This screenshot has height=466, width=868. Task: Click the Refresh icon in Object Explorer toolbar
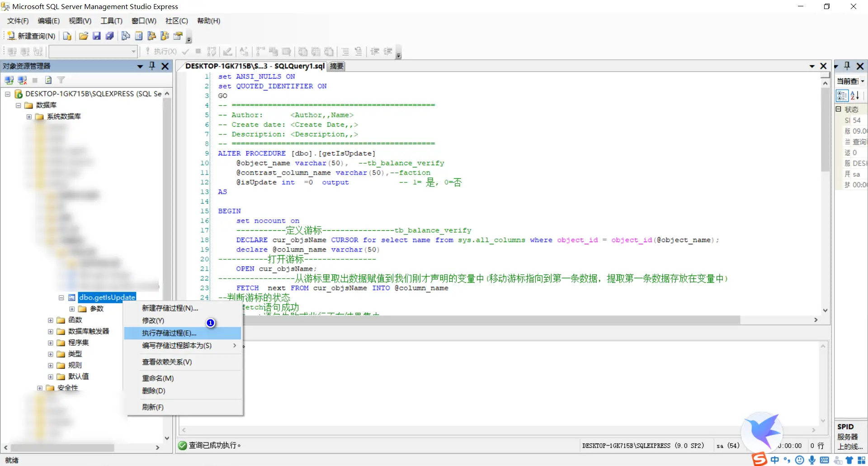pyautogui.click(x=48, y=80)
